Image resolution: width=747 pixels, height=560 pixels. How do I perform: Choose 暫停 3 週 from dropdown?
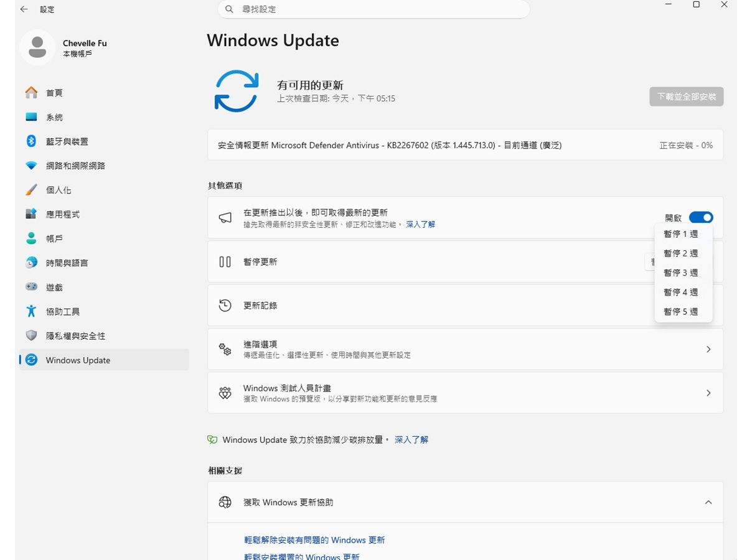point(684,273)
